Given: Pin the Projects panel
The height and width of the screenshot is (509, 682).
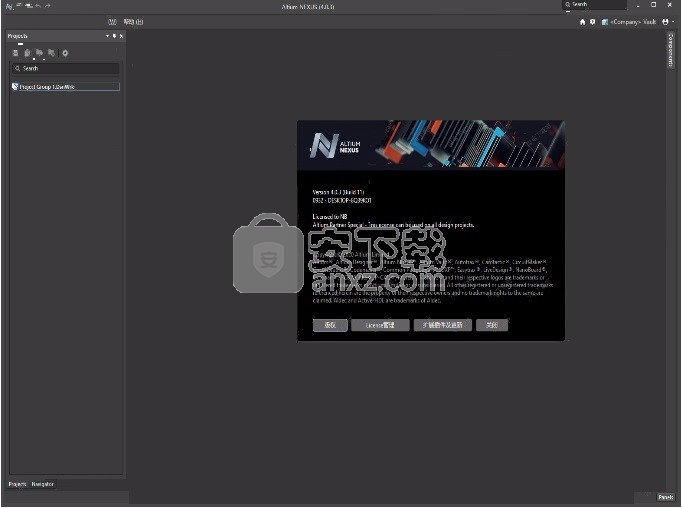Looking at the screenshot, I should coord(114,36).
